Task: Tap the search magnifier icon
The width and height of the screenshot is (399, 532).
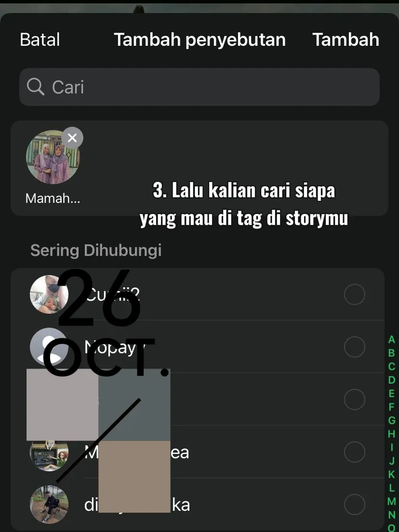Action: pyautogui.click(x=36, y=87)
